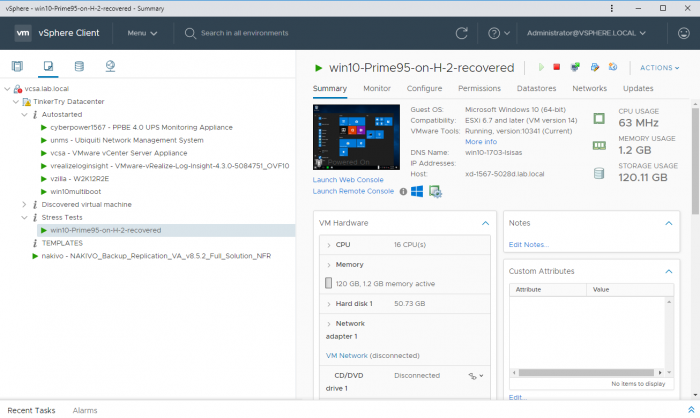Open Administrator@VSPHERE.LOCAL user dropdown
This screenshot has height=418, width=700.
pos(586,33)
